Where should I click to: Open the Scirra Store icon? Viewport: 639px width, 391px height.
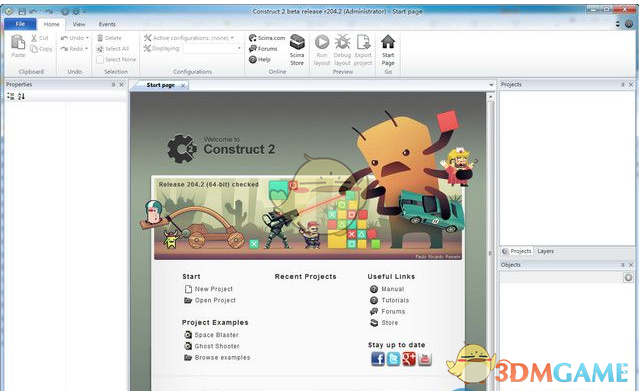(297, 42)
